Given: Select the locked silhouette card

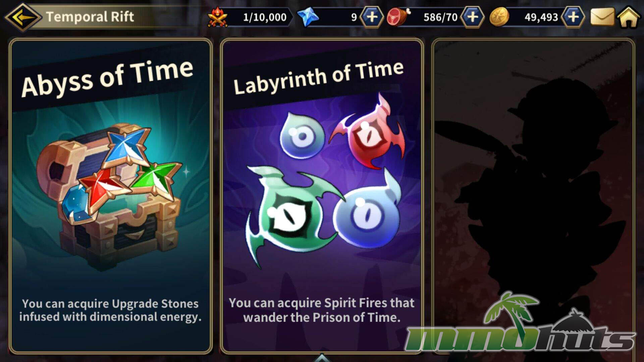Looking at the screenshot, I should pyautogui.click(x=533, y=196).
